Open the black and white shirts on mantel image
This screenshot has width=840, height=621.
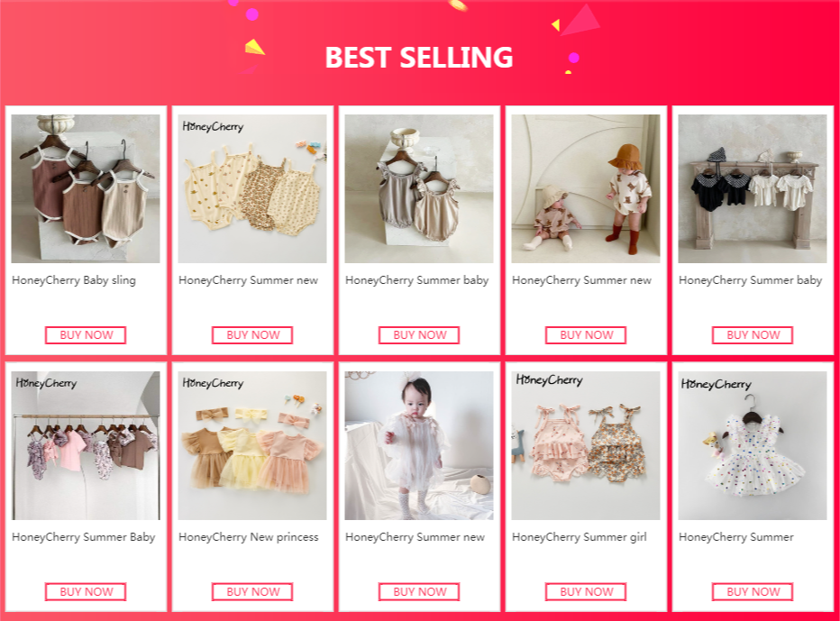tap(753, 188)
